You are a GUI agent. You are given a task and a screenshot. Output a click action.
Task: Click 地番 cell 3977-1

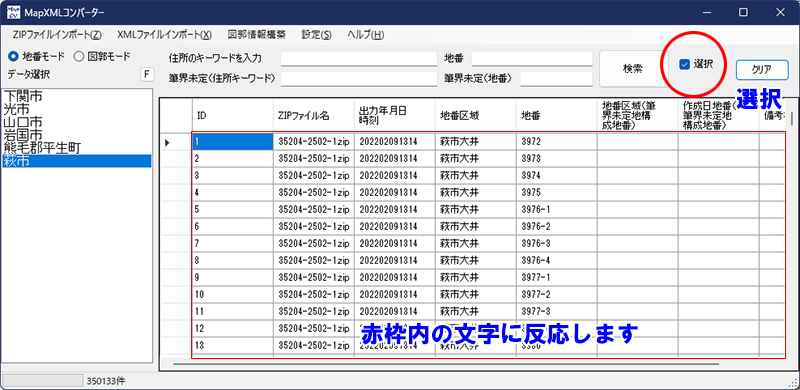point(557,278)
